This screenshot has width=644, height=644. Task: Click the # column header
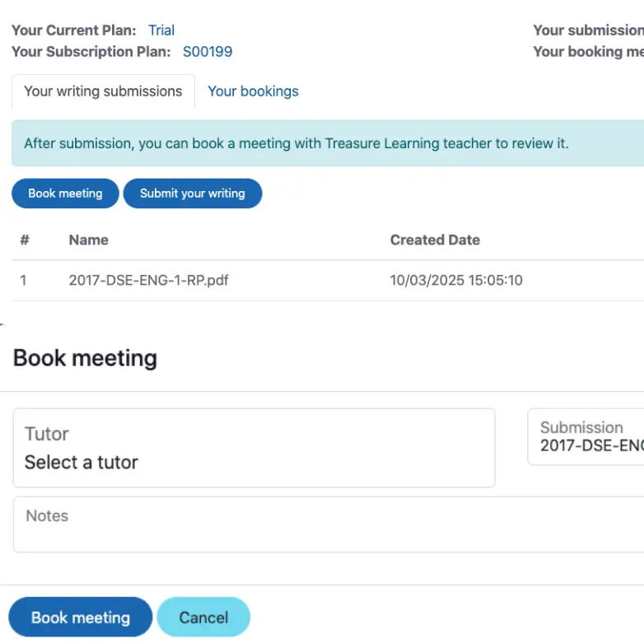click(x=25, y=240)
